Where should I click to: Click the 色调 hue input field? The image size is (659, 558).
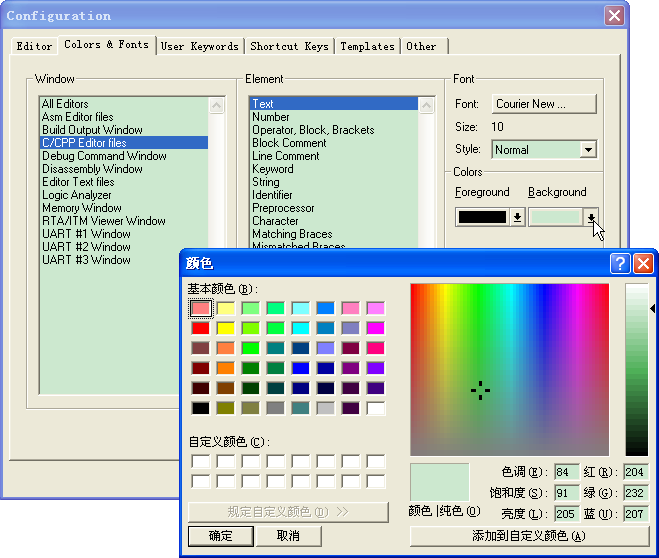click(567, 472)
